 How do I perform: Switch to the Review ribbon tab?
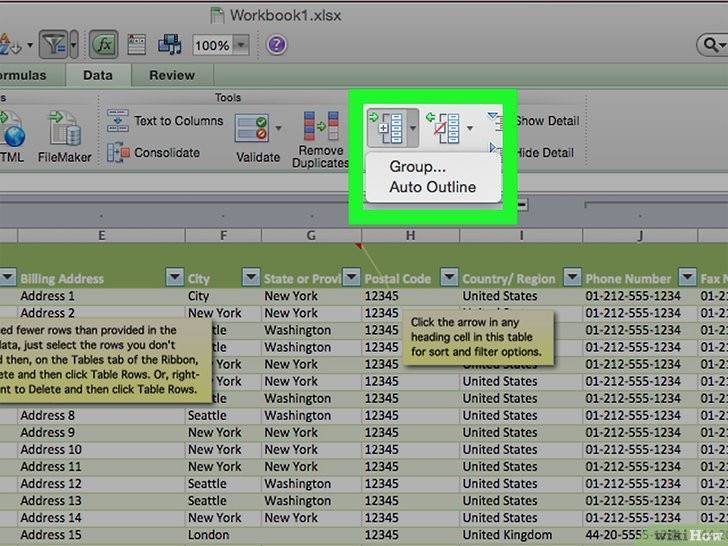point(172,75)
